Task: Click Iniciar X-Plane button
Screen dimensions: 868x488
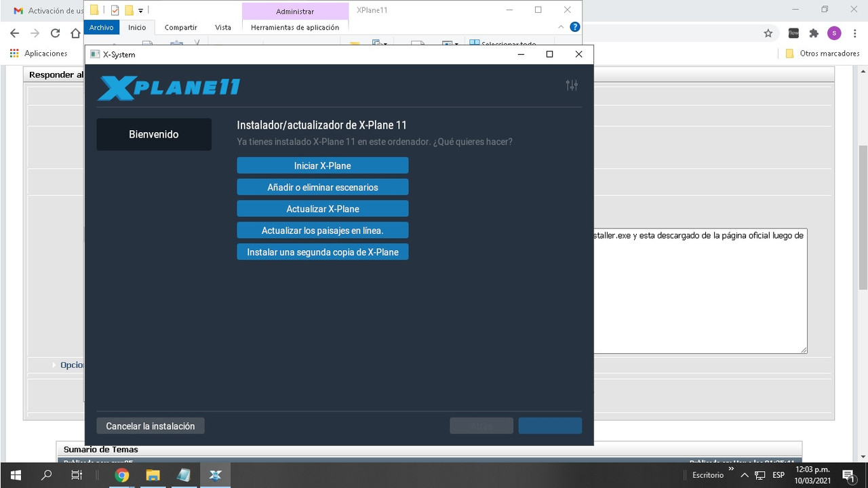Action: click(x=323, y=165)
